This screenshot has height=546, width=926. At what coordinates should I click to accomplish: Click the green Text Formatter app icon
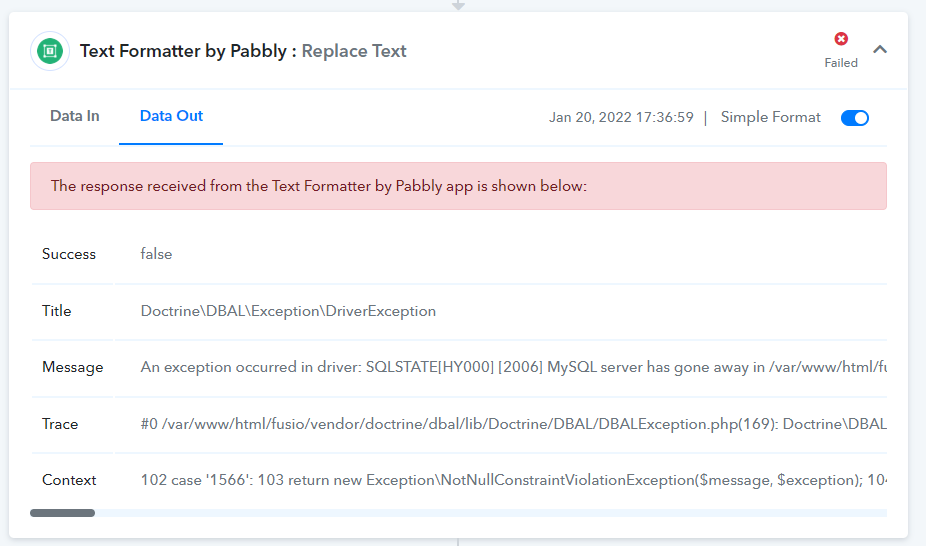click(x=50, y=51)
